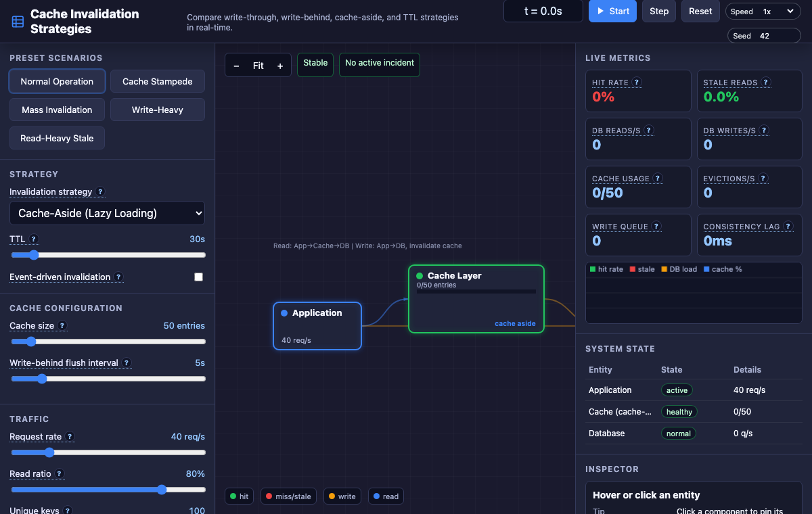This screenshot has width=812, height=514.
Task: Click the help icon next to Unique keys
Action: (68, 511)
